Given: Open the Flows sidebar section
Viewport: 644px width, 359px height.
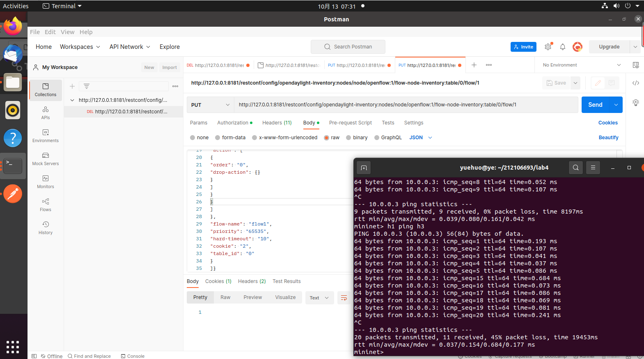Looking at the screenshot, I should click(46, 205).
